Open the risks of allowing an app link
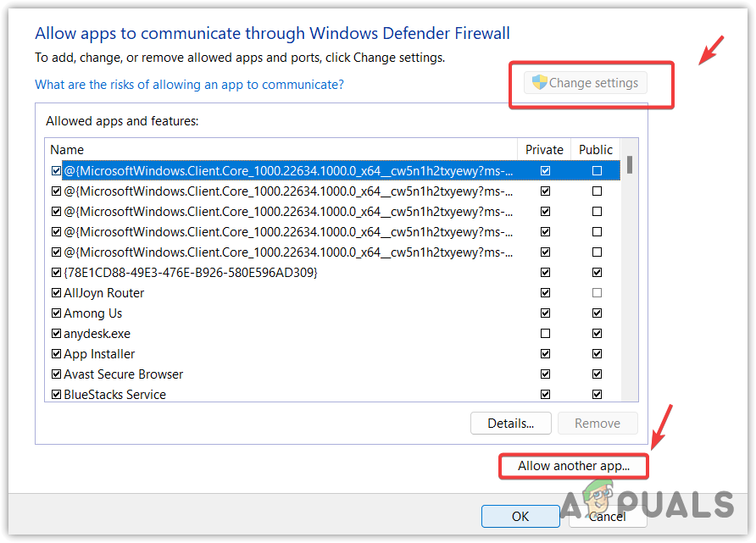 [189, 85]
